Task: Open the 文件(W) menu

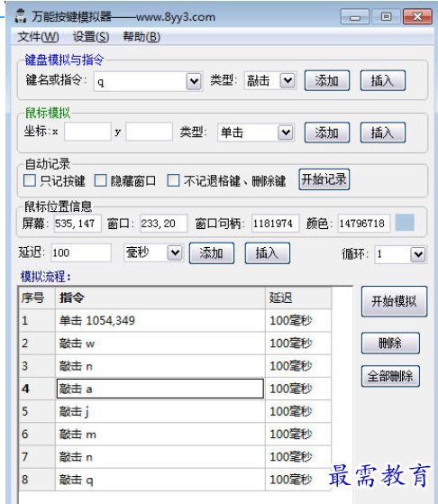Action: 38,37
